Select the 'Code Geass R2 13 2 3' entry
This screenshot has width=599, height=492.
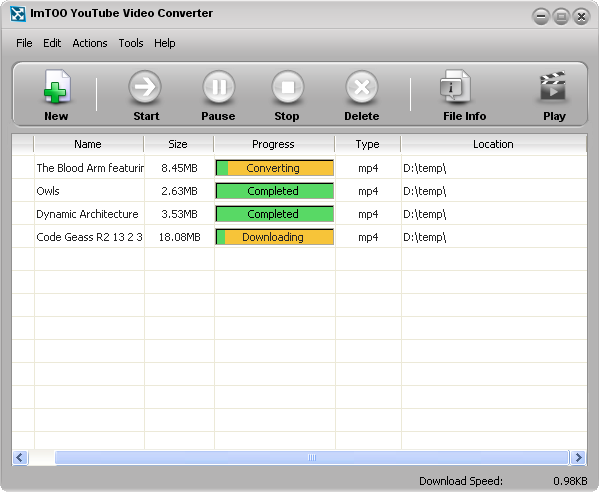pyautogui.click(x=89, y=237)
